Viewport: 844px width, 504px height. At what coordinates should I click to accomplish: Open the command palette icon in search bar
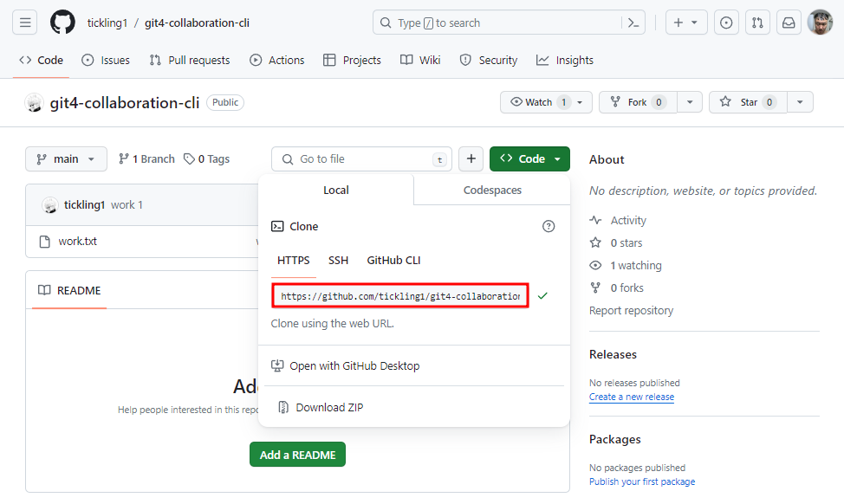pyautogui.click(x=633, y=23)
